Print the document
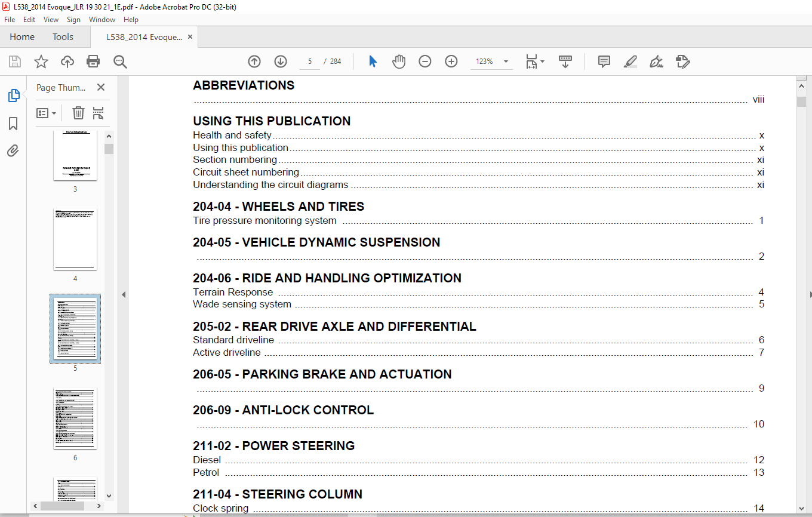812x517 pixels. coord(93,61)
